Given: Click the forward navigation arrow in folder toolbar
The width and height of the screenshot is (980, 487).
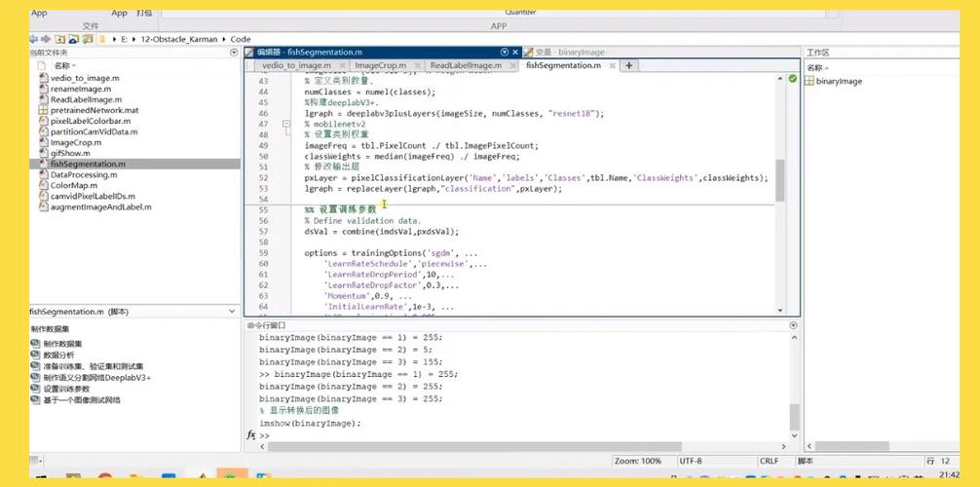Looking at the screenshot, I should point(47,39).
